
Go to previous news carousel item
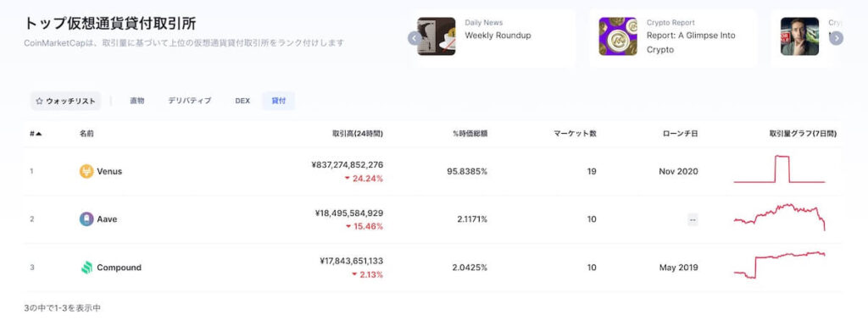[415, 38]
